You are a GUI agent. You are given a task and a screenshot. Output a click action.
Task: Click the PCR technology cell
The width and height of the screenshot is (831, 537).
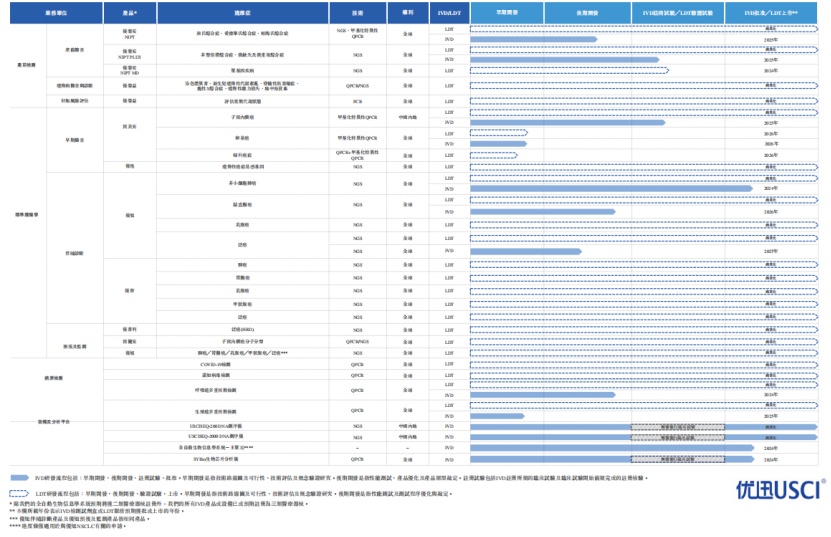[x=358, y=102]
